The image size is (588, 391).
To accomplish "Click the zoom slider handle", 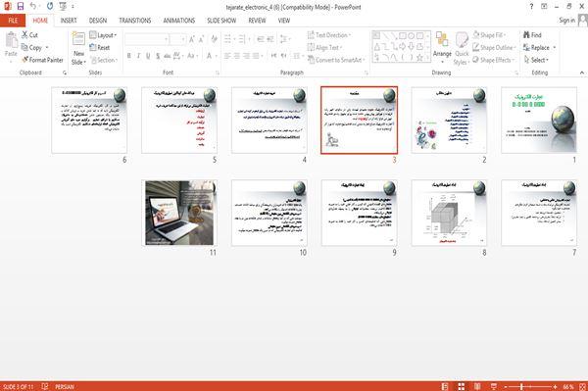I will coord(521,386).
